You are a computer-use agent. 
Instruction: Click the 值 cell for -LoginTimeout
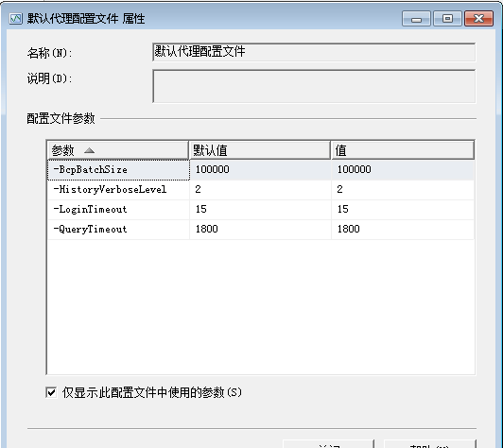point(403,210)
